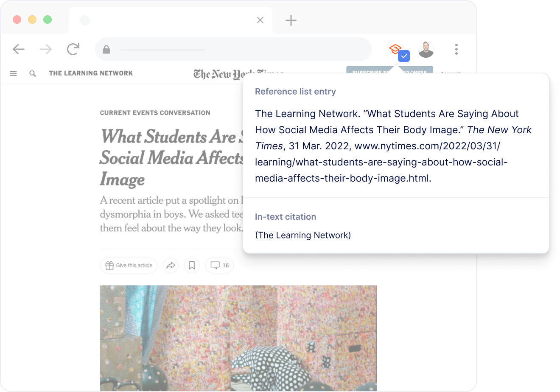Click the address bar URL field
Viewport: 560px width, 392px height.
(x=233, y=50)
